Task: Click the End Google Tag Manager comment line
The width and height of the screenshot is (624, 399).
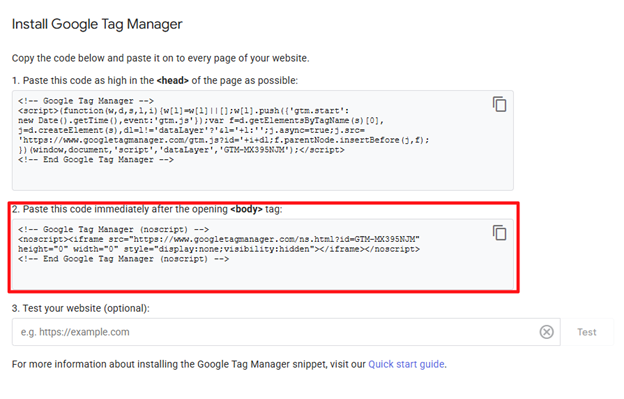Action: click(x=96, y=160)
